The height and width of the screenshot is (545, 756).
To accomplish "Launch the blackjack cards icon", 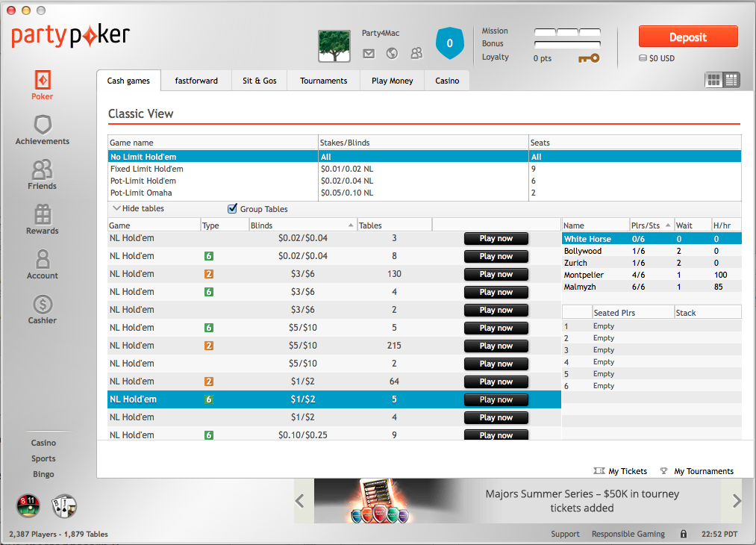I will click(x=64, y=506).
